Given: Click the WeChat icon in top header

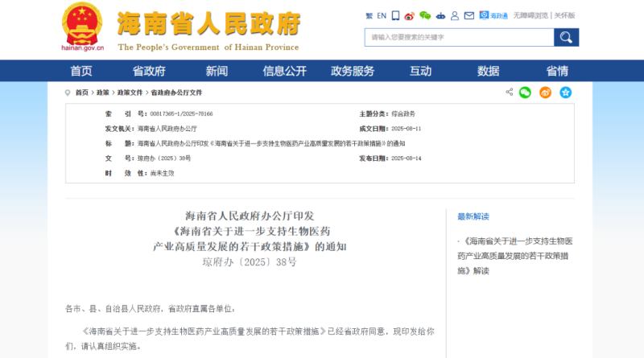Looking at the screenshot, I should [x=424, y=15].
